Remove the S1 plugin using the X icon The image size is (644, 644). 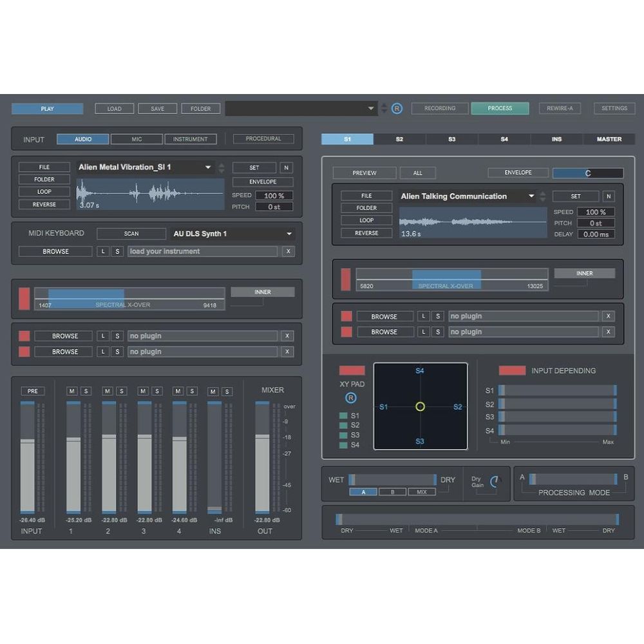608,316
